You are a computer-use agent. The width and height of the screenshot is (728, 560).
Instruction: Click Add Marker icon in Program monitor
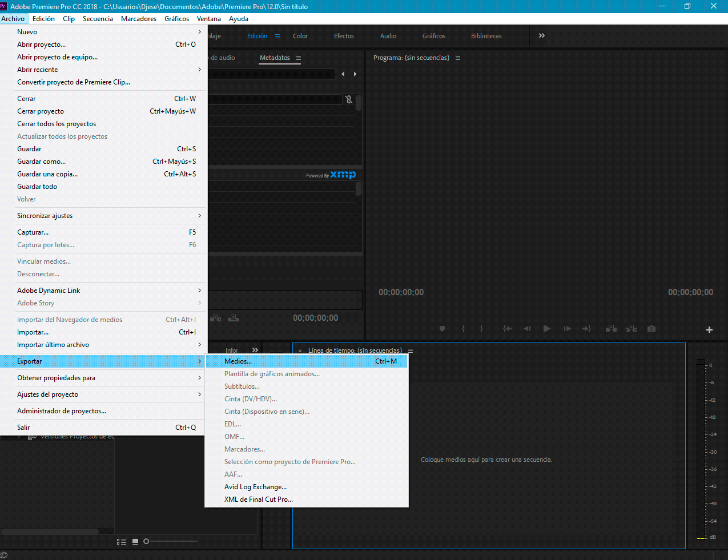pos(442,329)
